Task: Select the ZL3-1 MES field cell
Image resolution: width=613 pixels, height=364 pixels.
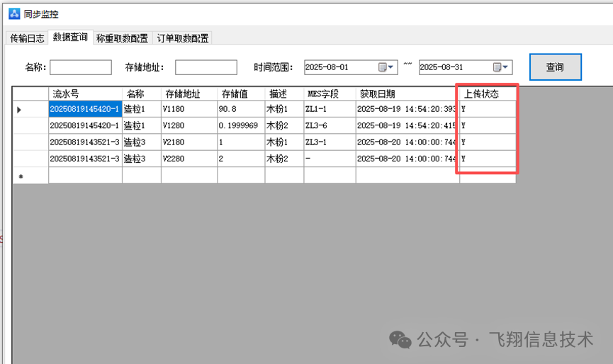Action: 330,142
